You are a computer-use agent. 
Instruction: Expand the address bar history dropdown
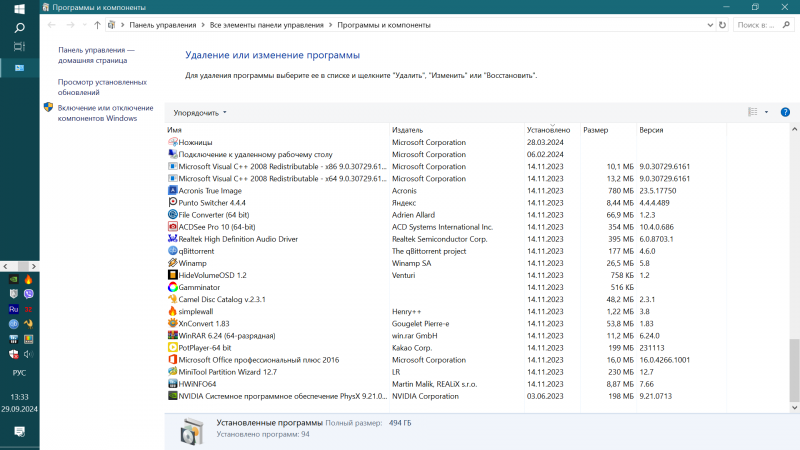click(710, 24)
